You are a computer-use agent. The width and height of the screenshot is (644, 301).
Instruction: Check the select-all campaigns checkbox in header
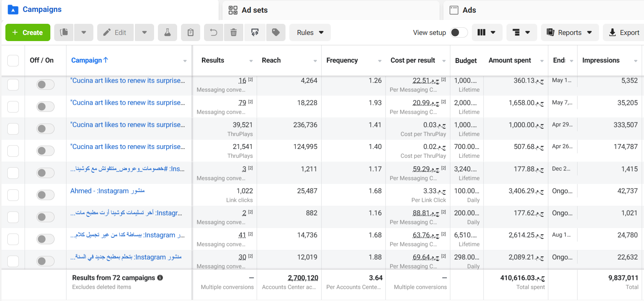click(13, 61)
